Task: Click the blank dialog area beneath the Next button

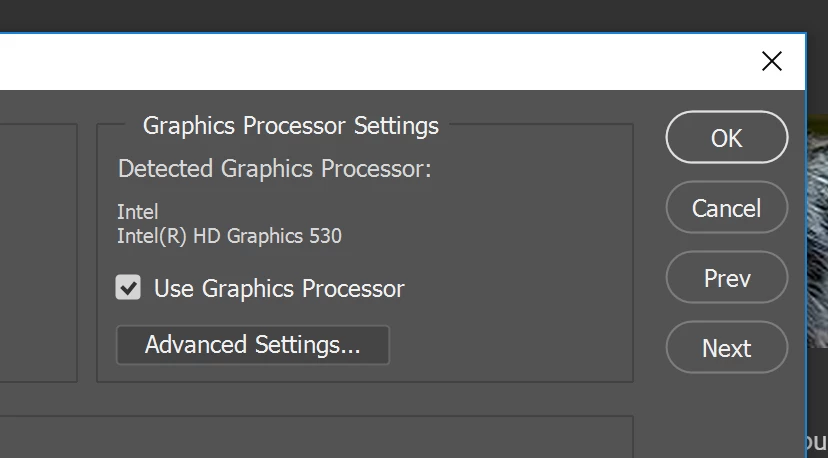Action: [727, 416]
